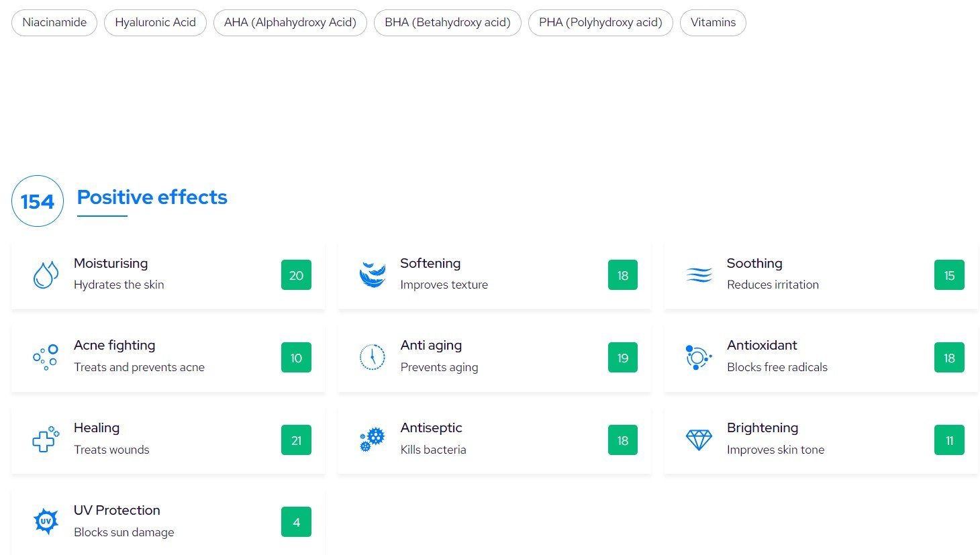This screenshot has height=555, width=980.
Task: Click the UV Protection sun icon
Action: [46, 521]
